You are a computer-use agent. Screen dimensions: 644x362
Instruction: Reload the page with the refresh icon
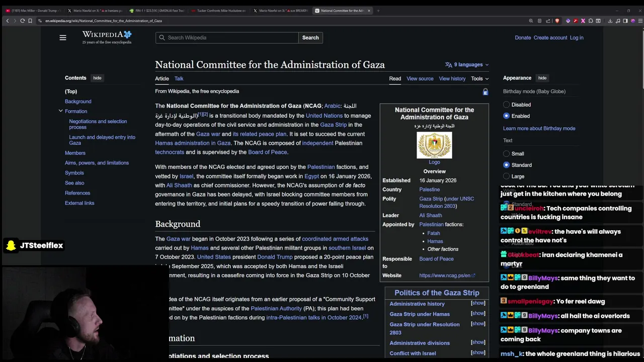tap(23, 21)
